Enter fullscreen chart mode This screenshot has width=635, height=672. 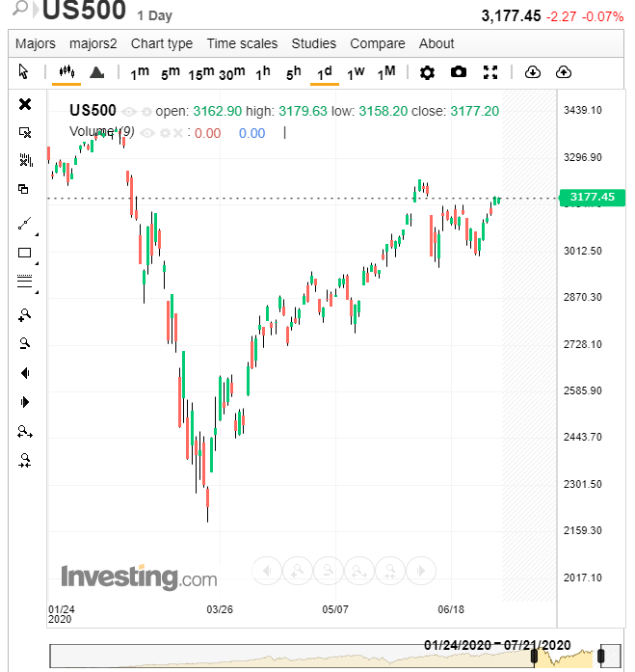(490, 72)
